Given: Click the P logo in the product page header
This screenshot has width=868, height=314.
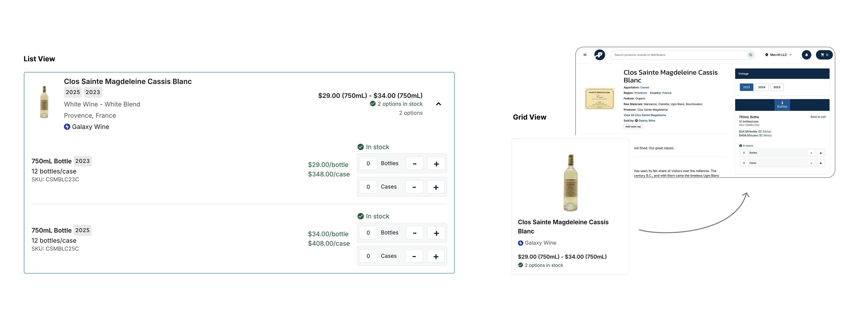Looking at the screenshot, I should click(599, 55).
